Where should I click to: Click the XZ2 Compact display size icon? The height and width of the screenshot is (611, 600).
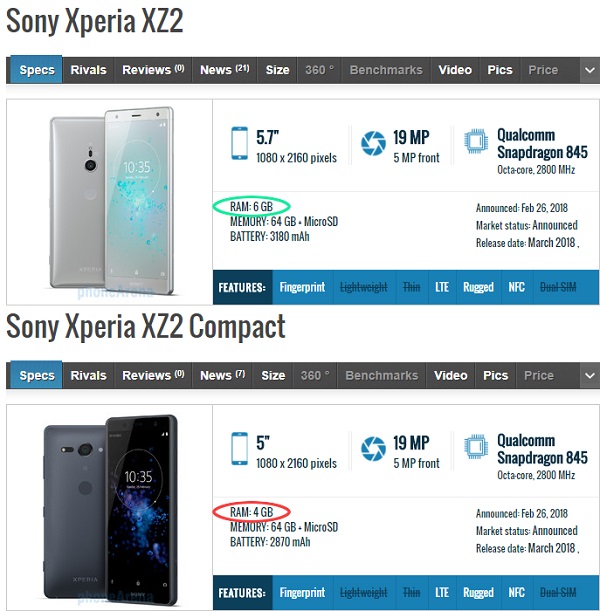(239, 449)
